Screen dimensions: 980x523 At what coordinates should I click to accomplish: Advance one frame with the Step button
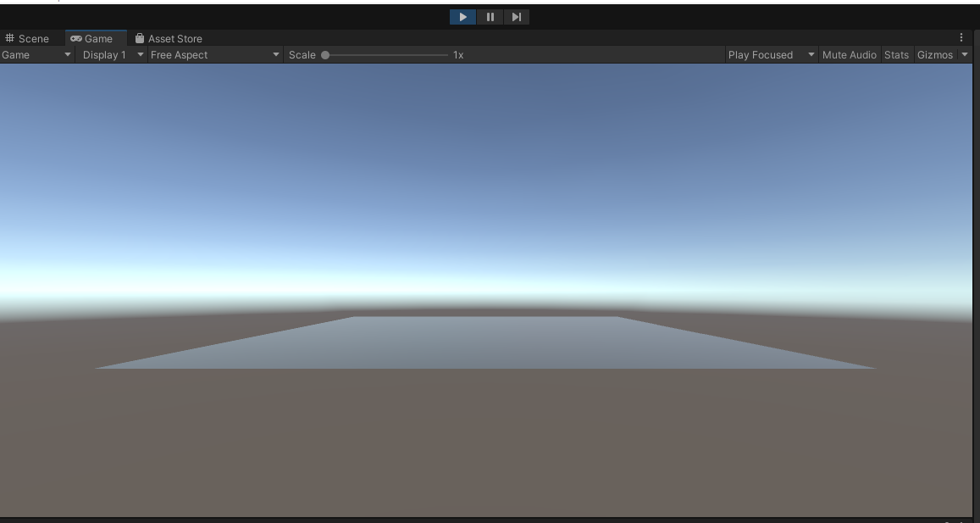click(516, 17)
